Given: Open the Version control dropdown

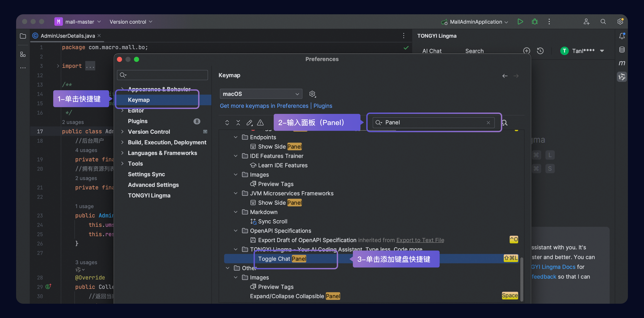Looking at the screenshot, I should pos(131,22).
